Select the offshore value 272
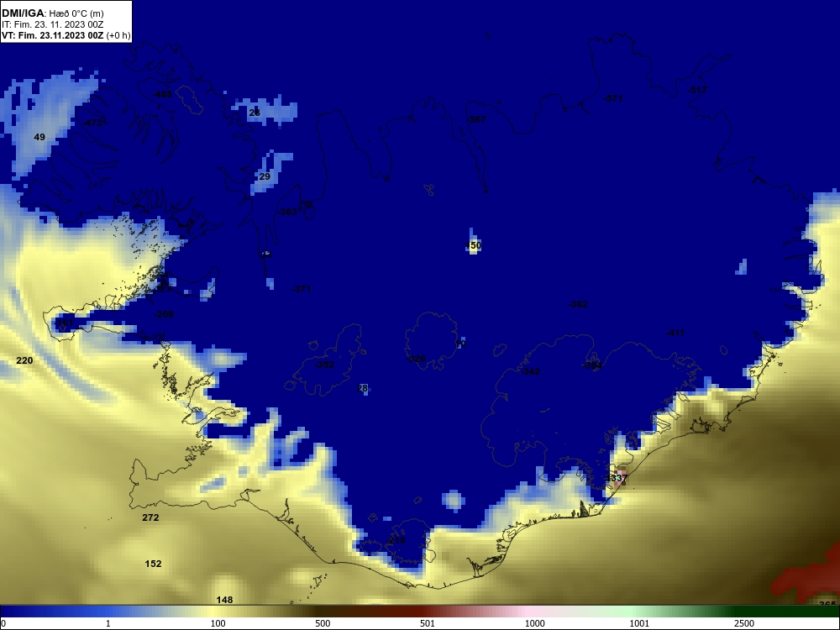The image size is (840, 630). (150, 517)
